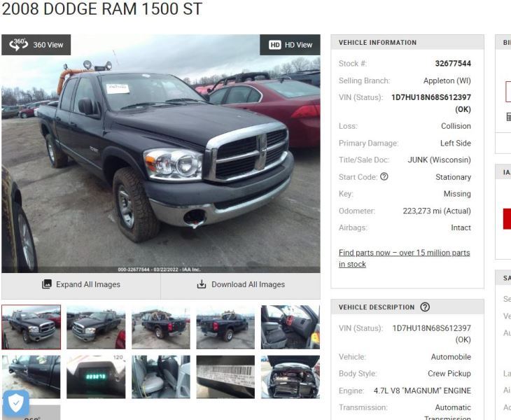Click the Expand All Images button

pos(81,284)
